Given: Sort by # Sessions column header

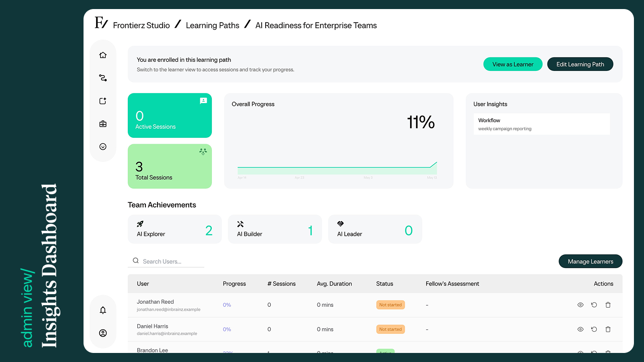Looking at the screenshot, I should pyautogui.click(x=282, y=284).
